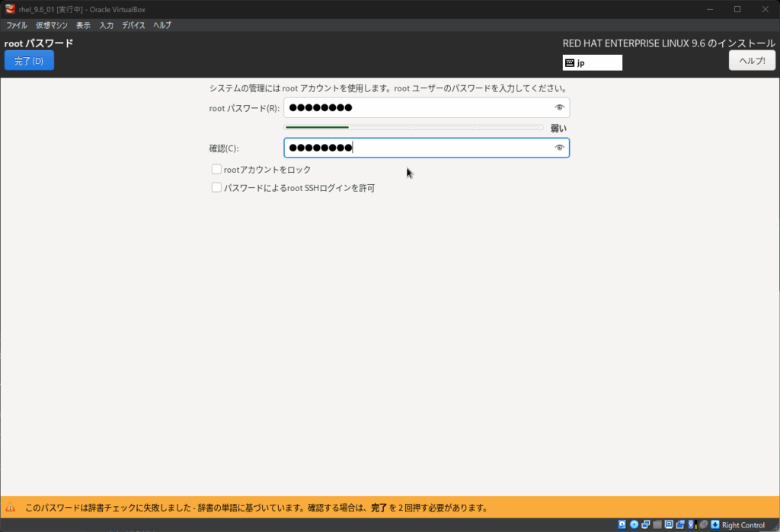The width and height of the screenshot is (780, 532).
Task: Click the dictionary check warning message text
Action: [257, 508]
